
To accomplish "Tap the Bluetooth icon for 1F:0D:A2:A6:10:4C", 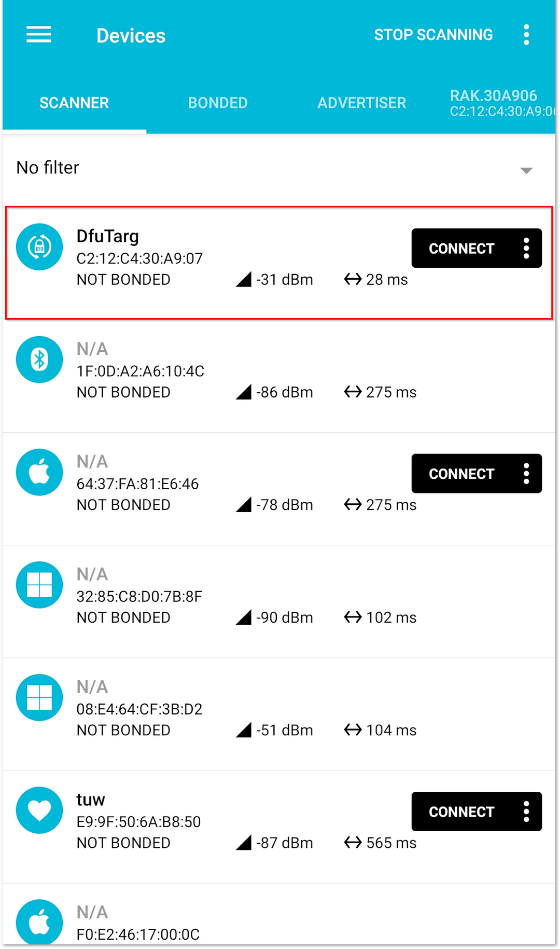I will (39, 360).
